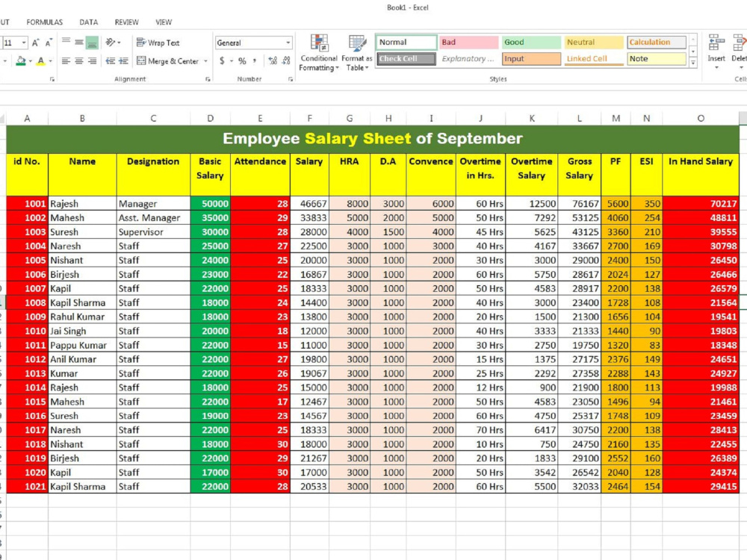Apply the Bad cell style
The image size is (747, 560).
coord(469,43)
